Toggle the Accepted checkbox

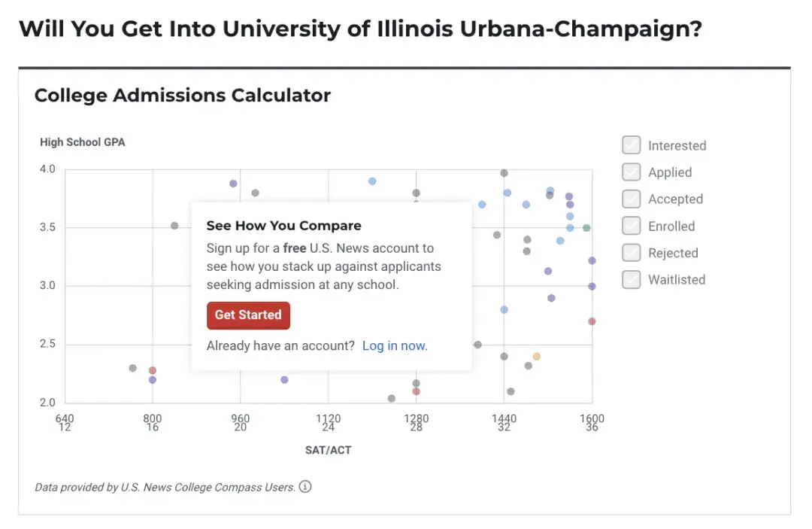pos(631,199)
